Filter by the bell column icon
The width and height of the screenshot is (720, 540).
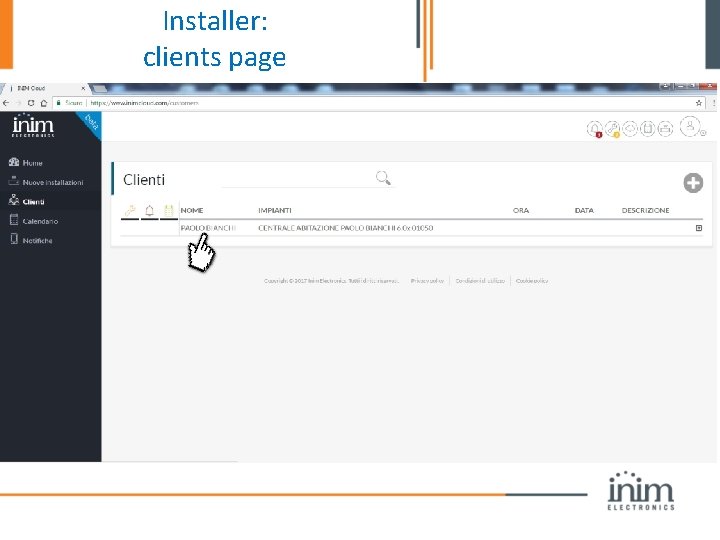click(x=149, y=210)
